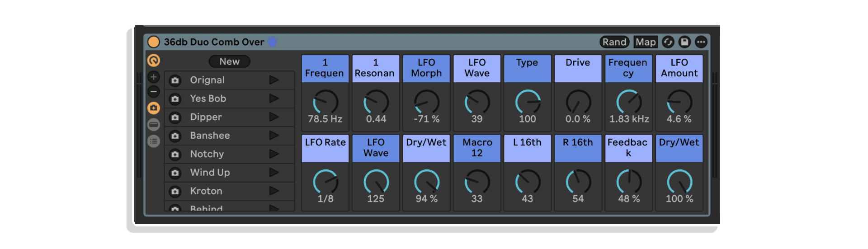Click the -71 % value readout
This screenshot has width=868, height=249.
[426, 119]
